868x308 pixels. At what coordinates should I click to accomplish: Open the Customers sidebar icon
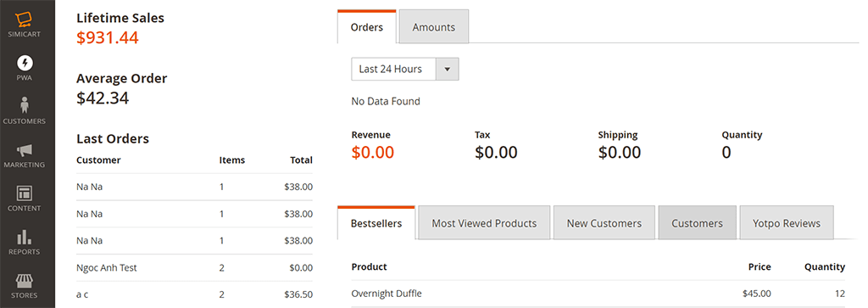pos(25,104)
